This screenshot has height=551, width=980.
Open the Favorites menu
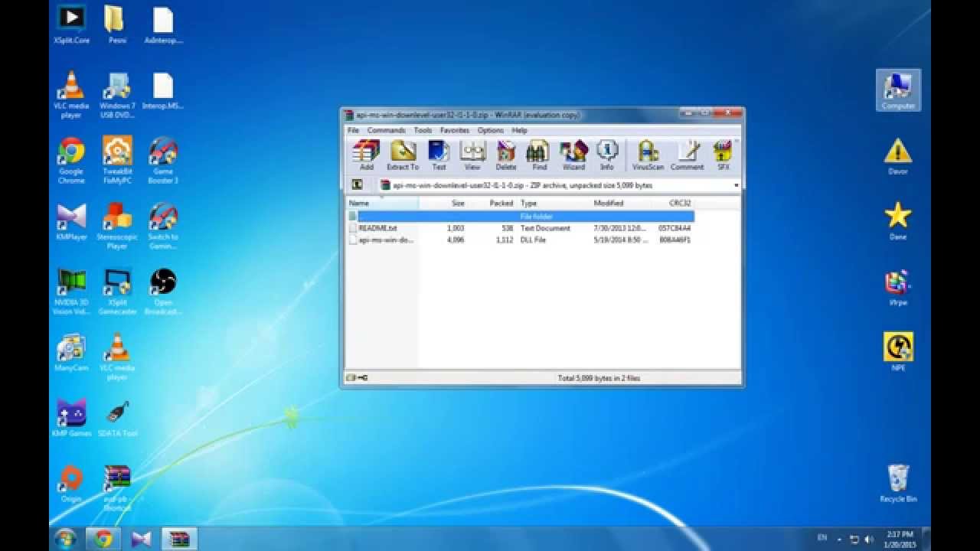[x=455, y=130]
